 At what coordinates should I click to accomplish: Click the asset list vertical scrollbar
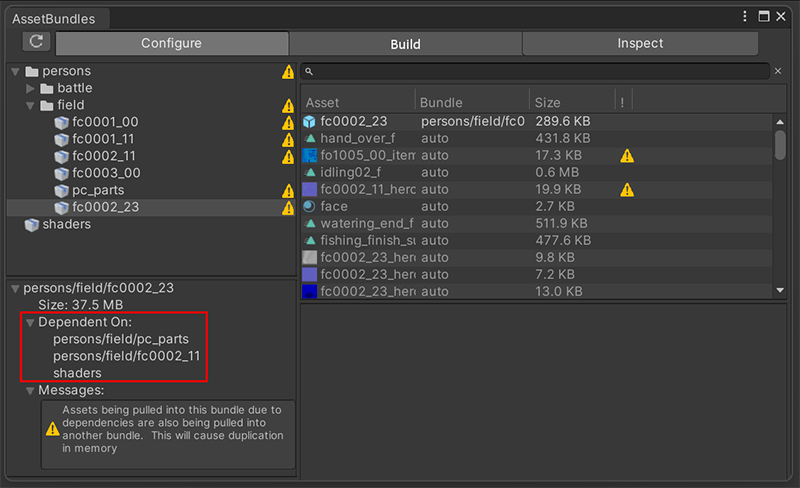click(780, 145)
